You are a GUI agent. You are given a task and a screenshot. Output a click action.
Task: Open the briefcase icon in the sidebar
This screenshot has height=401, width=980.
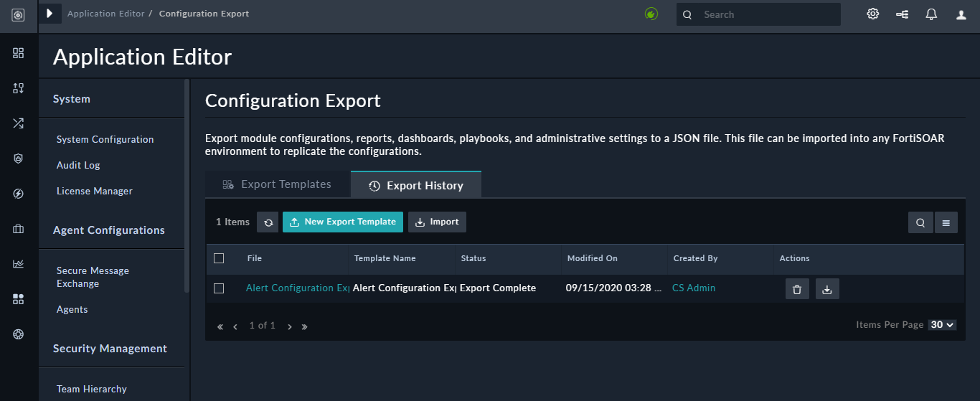point(19,229)
